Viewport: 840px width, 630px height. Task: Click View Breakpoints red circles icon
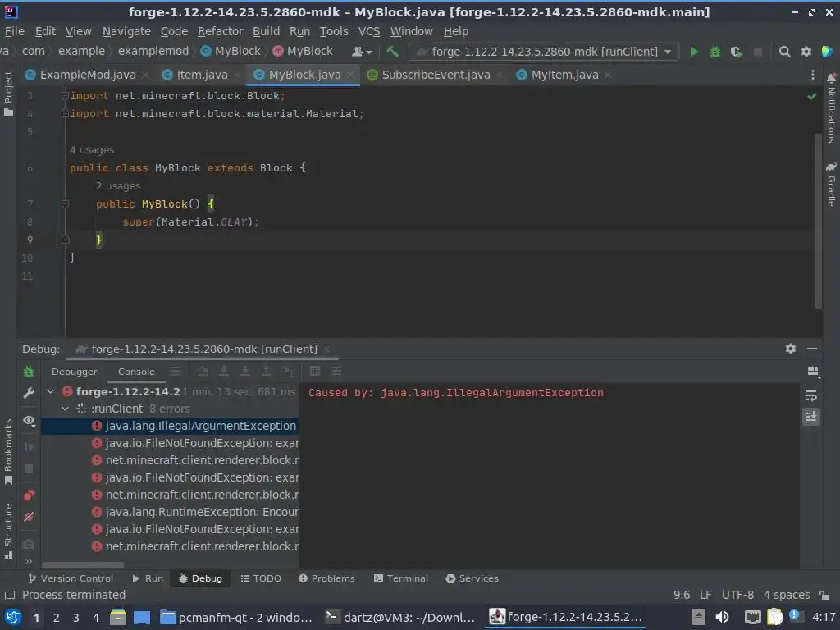(x=29, y=495)
